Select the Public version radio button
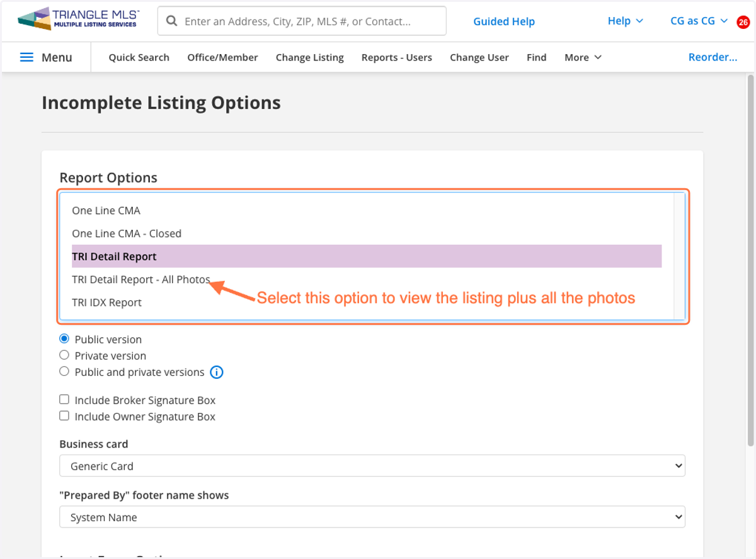The image size is (756, 559). (64, 339)
